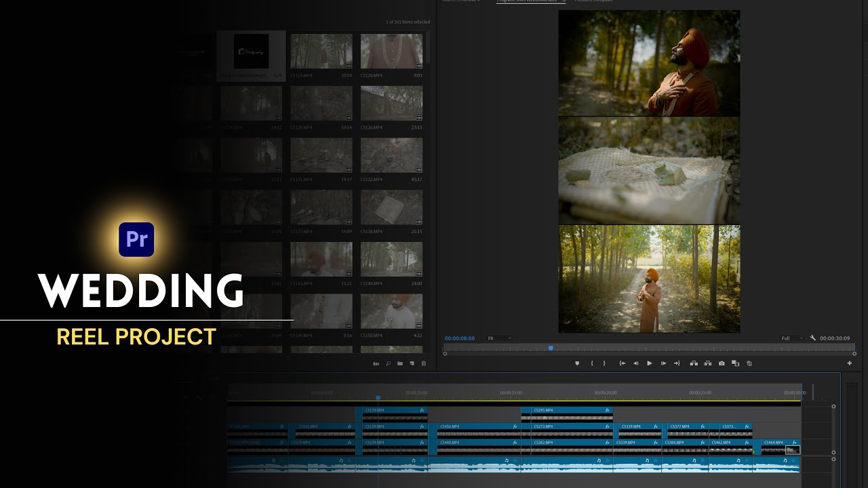Click the Project panel vertical scrollbar
This screenshot has height=488, width=868.
click(x=428, y=47)
